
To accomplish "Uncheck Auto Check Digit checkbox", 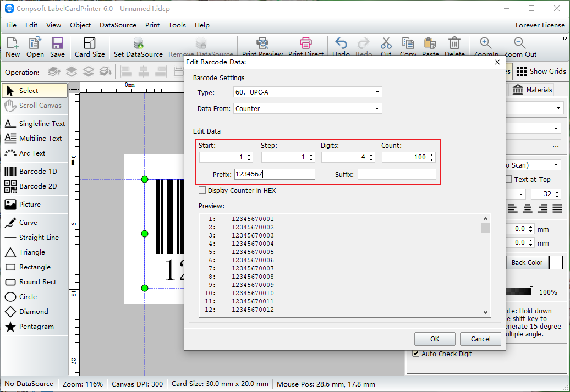I will pyautogui.click(x=416, y=353).
